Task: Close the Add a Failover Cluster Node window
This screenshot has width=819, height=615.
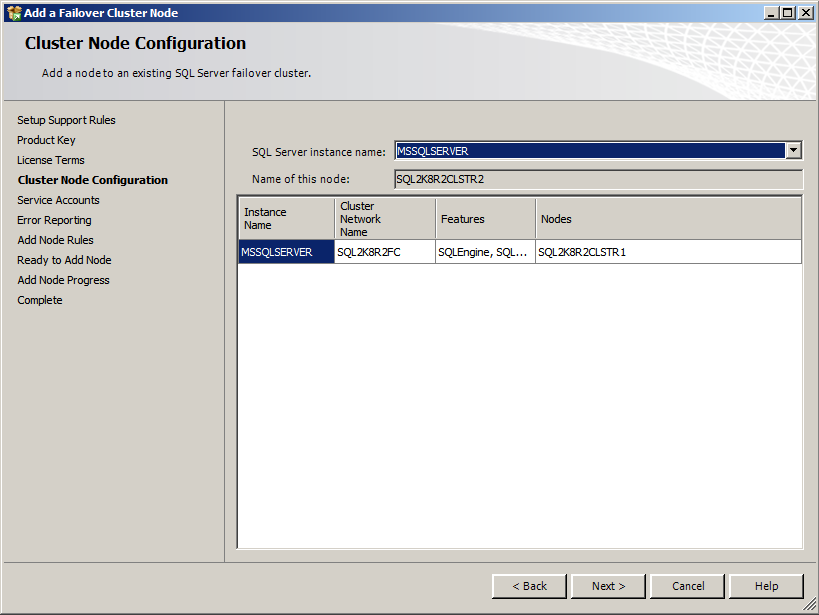Action: 806,13
